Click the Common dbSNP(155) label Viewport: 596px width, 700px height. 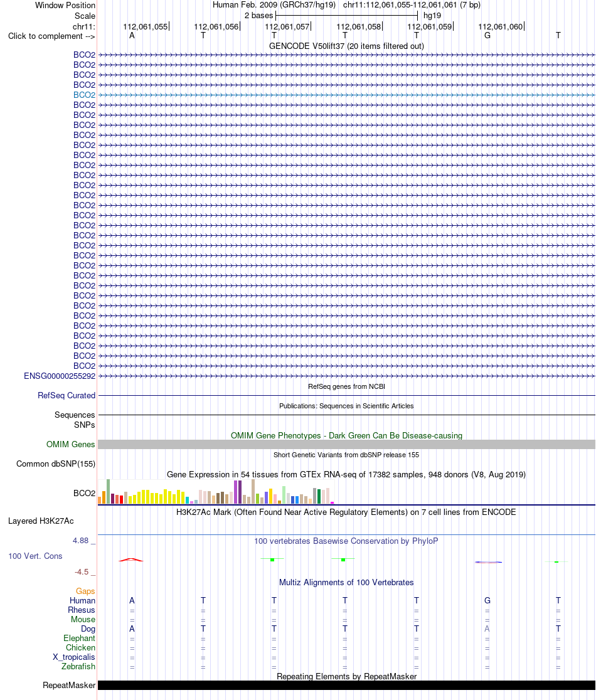pos(56,464)
